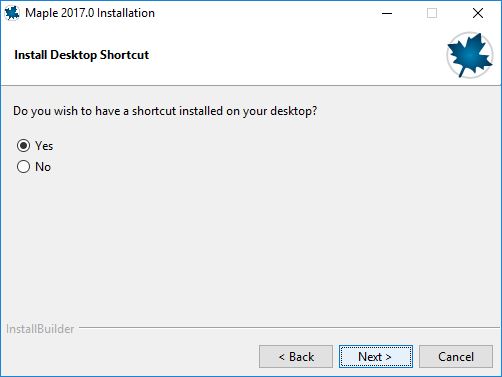
Task: Click the greyed-out maximize window icon
Action: 432,13
